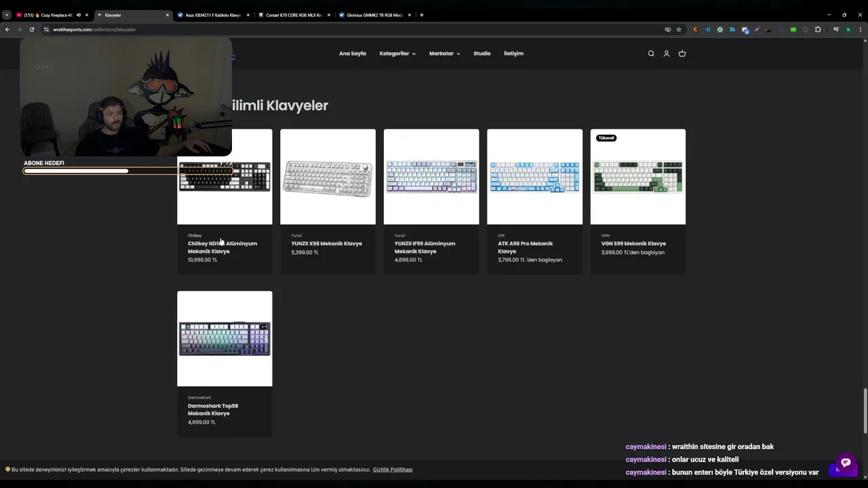The image size is (868, 488).
Task: Open ATK A98 Pro Mekanik Klavye link
Action: click(x=526, y=247)
